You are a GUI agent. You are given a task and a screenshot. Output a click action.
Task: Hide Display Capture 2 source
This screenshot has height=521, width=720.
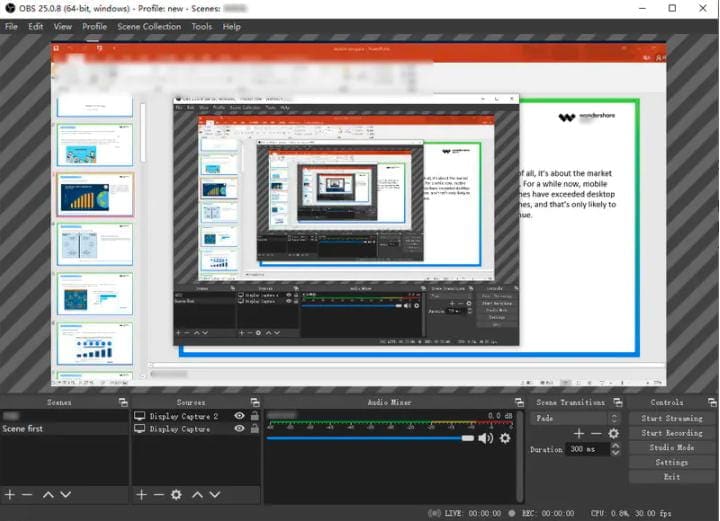pos(239,416)
